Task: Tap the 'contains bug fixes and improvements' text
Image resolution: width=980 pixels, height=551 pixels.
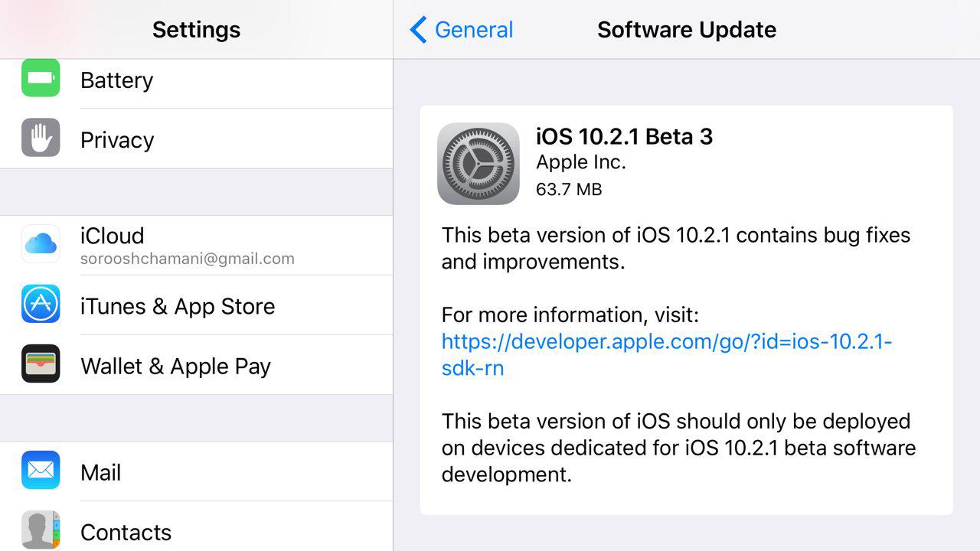Action: click(x=676, y=248)
